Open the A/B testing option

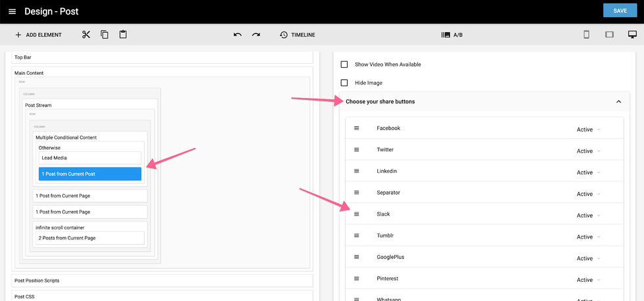pyautogui.click(x=452, y=35)
